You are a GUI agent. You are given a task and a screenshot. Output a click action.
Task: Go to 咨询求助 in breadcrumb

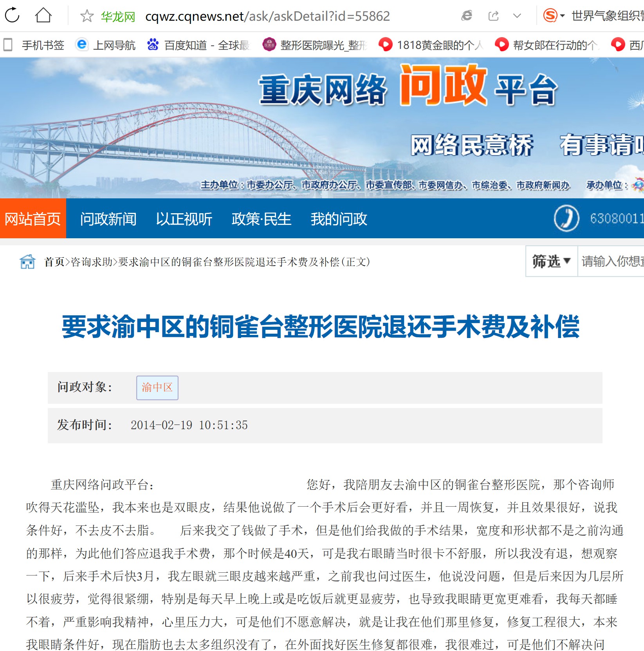(92, 262)
